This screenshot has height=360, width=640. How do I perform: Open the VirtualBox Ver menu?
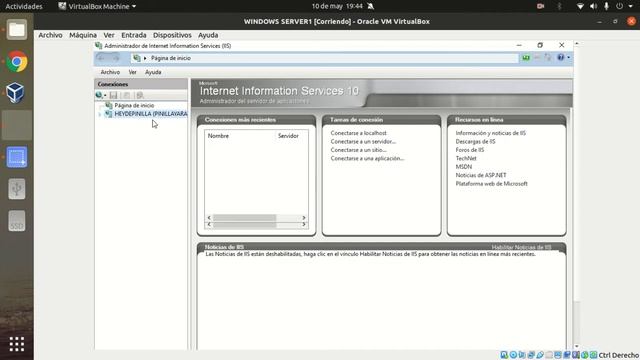(109, 35)
